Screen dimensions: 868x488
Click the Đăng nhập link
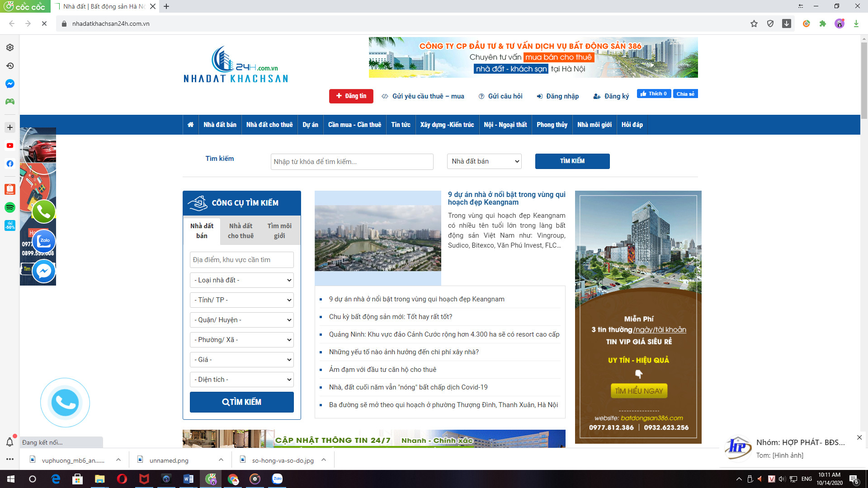[557, 96]
